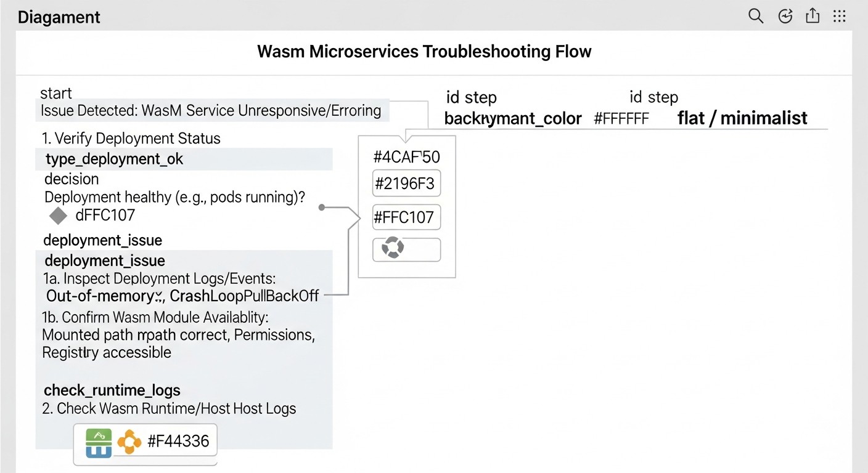Image resolution: width=868 pixels, height=473 pixels.
Task: Collapse the #FFC107 swatch entry
Action: 406,217
